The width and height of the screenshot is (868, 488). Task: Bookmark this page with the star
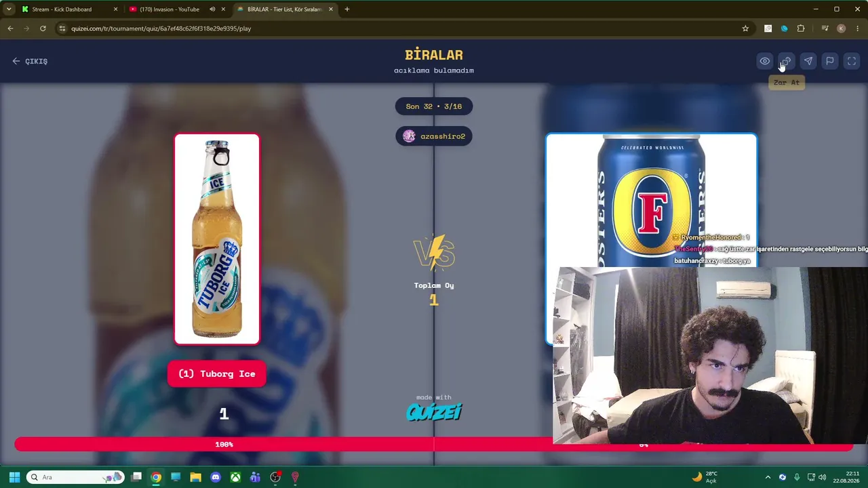point(745,28)
